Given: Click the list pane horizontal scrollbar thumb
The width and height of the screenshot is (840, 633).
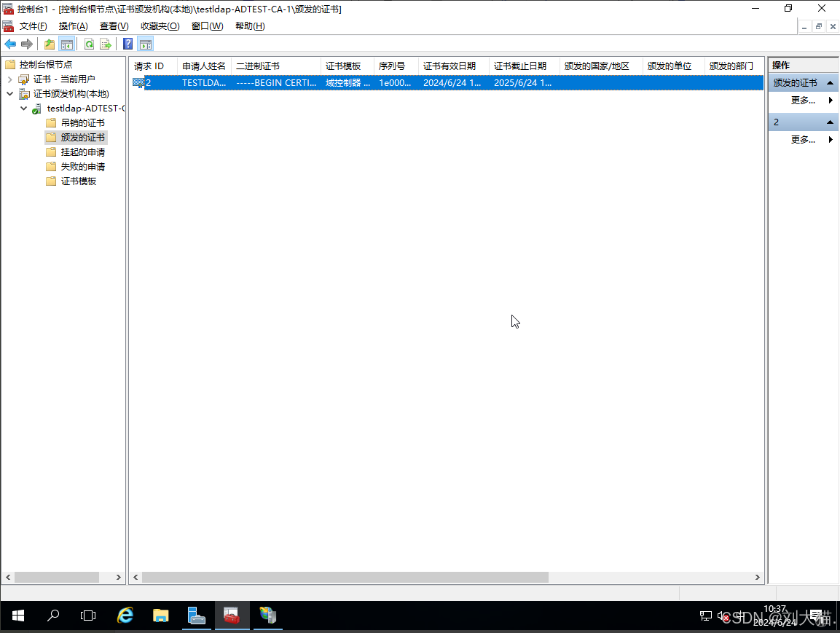Looking at the screenshot, I should [x=345, y=578].
